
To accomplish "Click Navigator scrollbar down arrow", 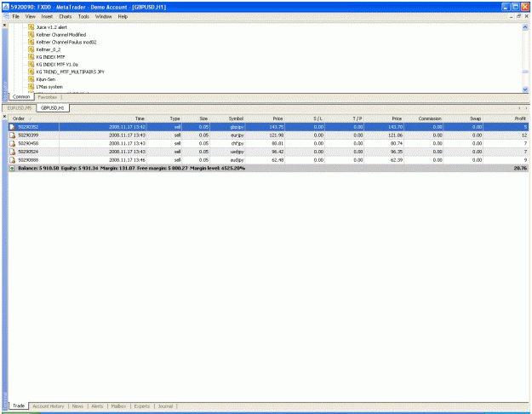I will 525,89.
